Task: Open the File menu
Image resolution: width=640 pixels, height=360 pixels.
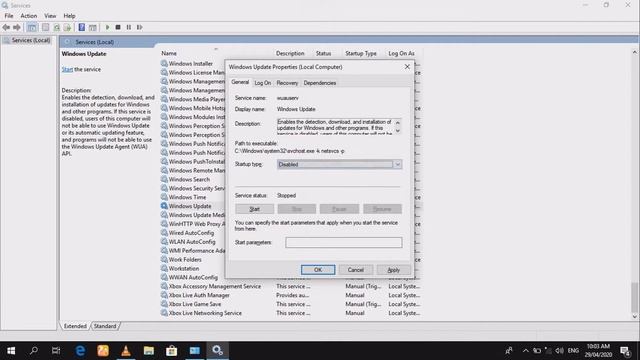Action: (x=9, y=16)
